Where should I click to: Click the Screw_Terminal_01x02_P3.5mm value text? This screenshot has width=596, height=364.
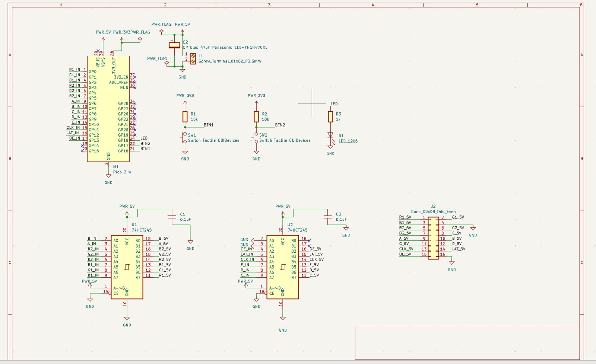[x=229, y=61]
